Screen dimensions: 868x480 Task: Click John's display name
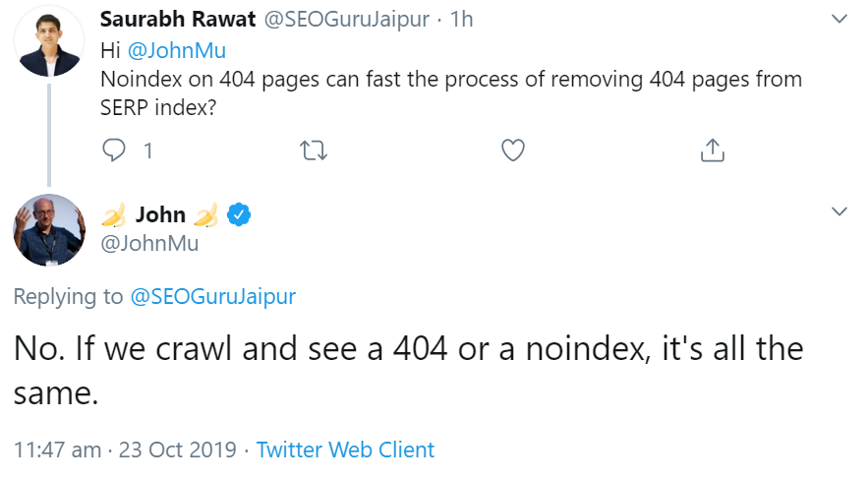[160, 214]
